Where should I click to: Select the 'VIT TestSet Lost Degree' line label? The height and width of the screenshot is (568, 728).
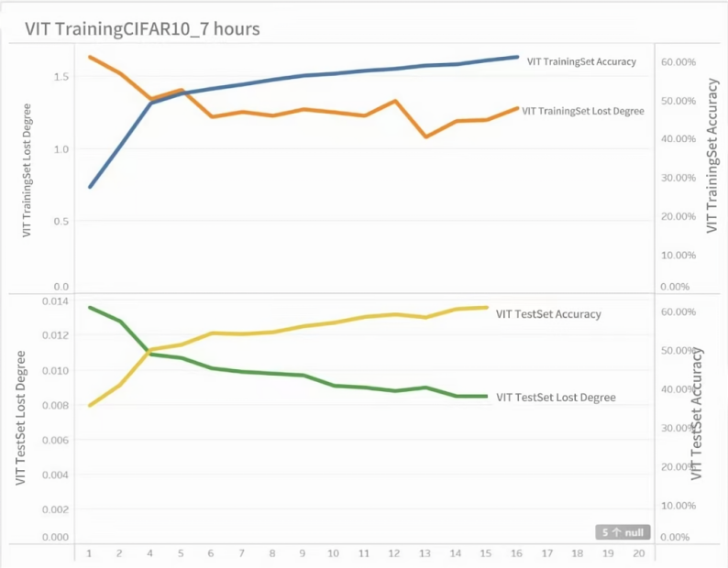[x=556, y=398]
